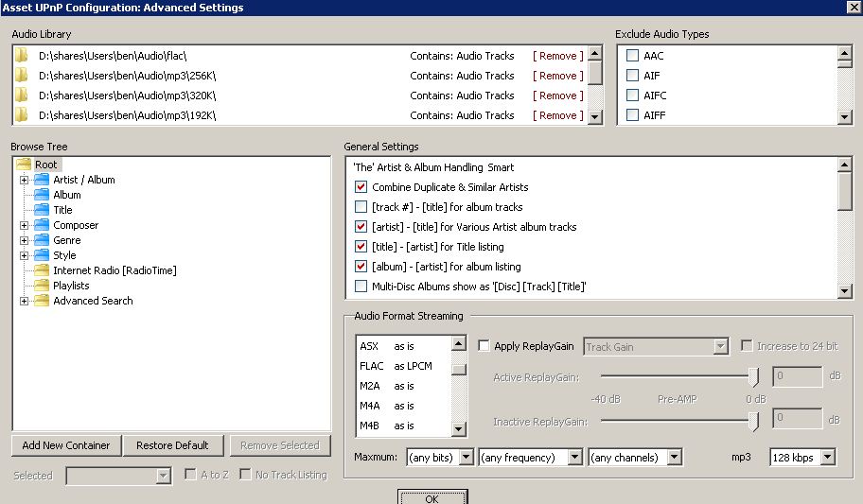Open the (any channels) dropdown

pos(675,458)
